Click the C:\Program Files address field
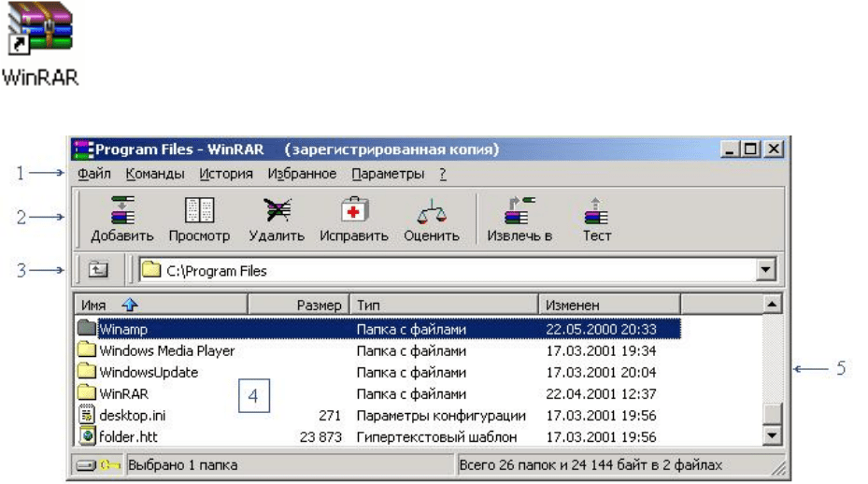 448,270
